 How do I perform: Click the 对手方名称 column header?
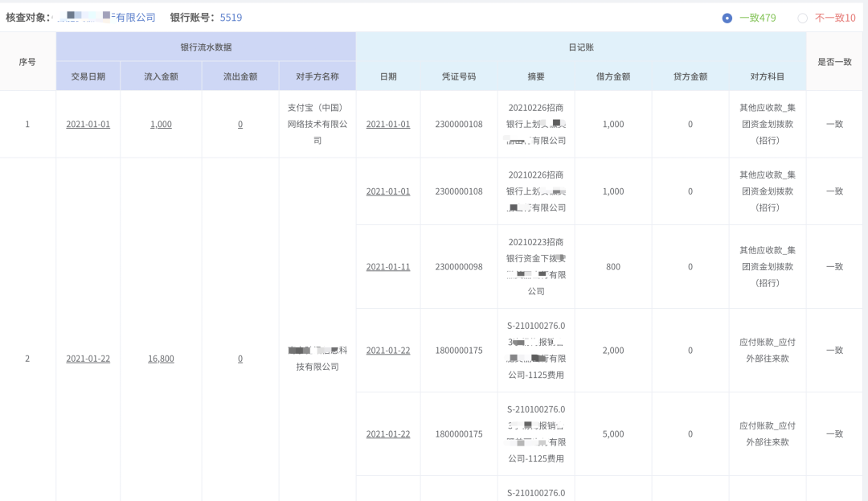317,76
